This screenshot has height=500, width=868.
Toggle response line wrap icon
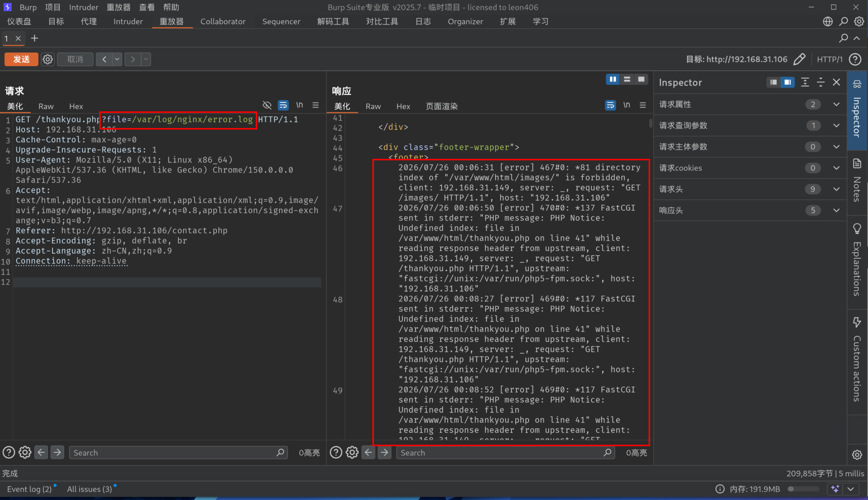pyautogui.click(x=610, y=105)
